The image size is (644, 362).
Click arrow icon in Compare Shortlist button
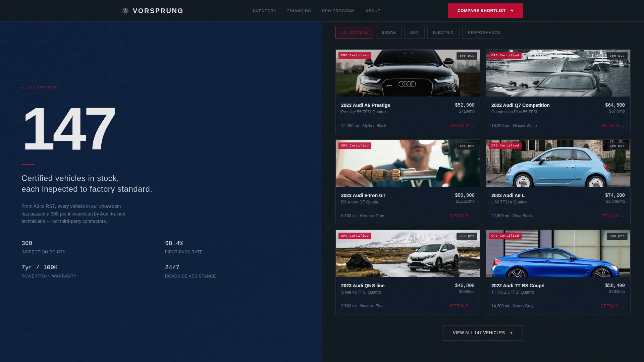[512, 11]
